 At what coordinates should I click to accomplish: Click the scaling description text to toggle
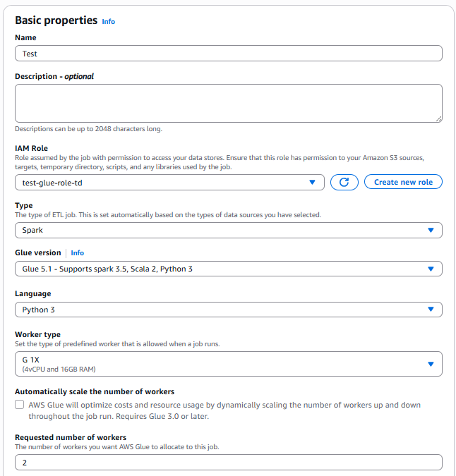224,410
